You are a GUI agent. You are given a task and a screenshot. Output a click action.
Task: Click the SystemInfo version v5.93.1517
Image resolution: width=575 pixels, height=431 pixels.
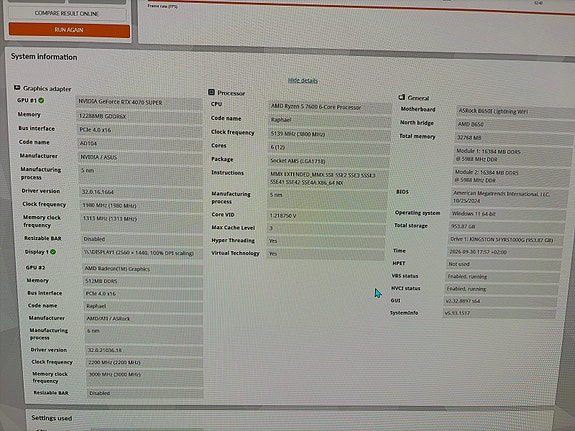click(x=499, y=314)
